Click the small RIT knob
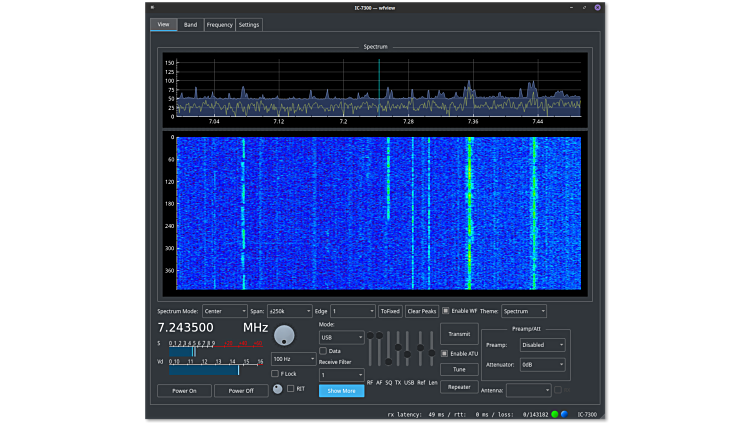The width and height of the screenshot is (752, 423). [278, 389]
